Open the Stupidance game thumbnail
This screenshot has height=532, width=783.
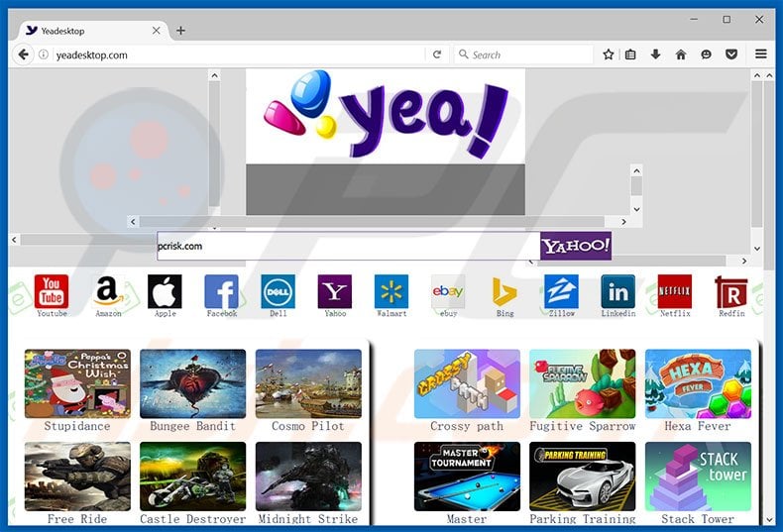click(x=77, y=383)
